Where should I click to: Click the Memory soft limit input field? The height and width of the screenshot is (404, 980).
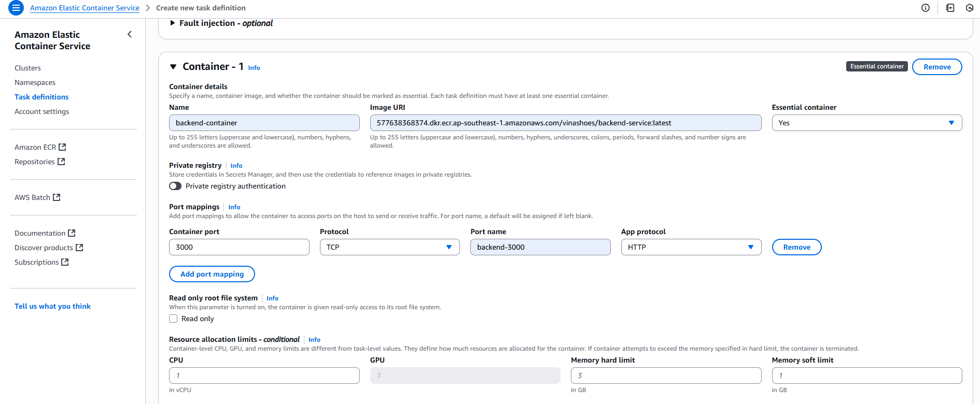point(866,376)
